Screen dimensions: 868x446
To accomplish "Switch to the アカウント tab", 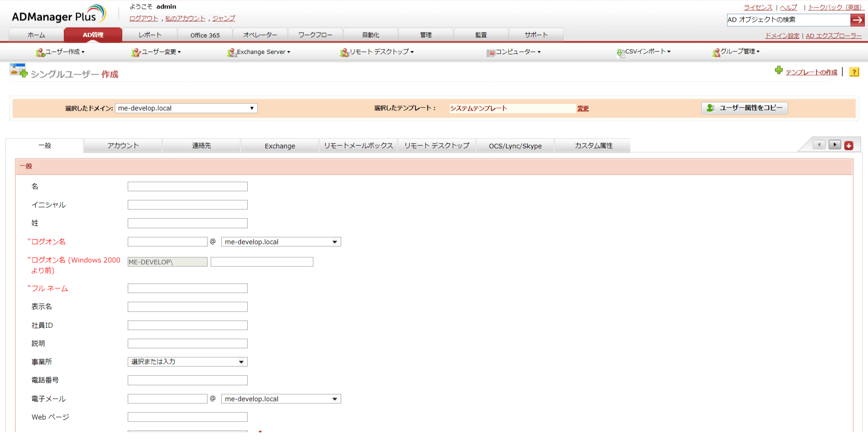I will [122, 145].
